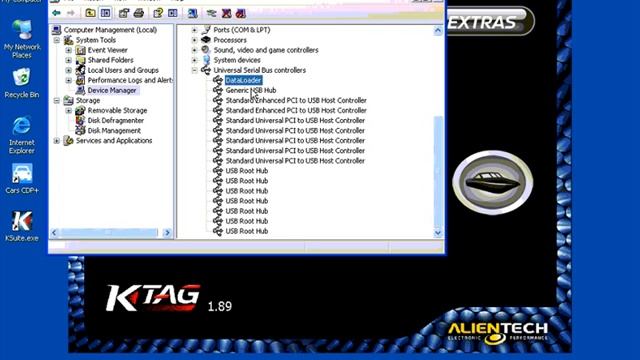
Task: Select Event Viewer in console tree
Action: (107, 50)
